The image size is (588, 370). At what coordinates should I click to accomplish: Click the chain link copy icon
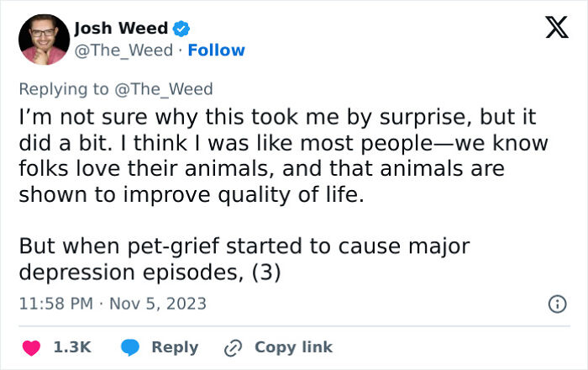click(233, 347)
